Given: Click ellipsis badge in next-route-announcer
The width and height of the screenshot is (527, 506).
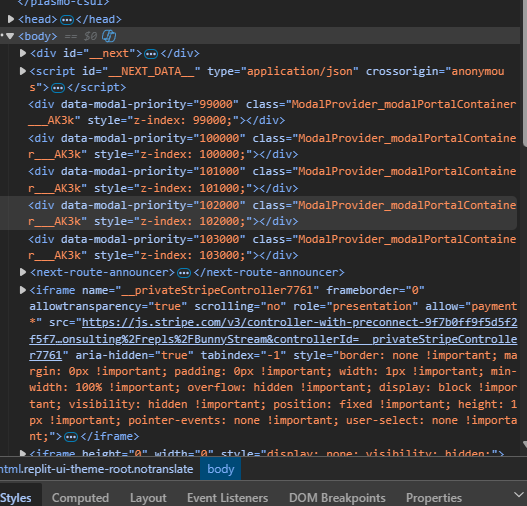Looking at the screenshot, I should click(184, 273).
